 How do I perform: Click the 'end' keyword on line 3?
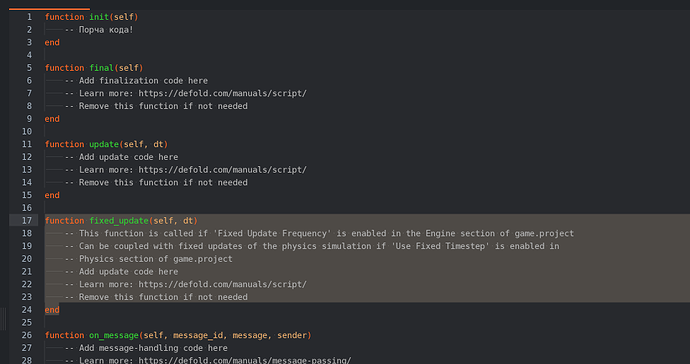pos(52,42)
